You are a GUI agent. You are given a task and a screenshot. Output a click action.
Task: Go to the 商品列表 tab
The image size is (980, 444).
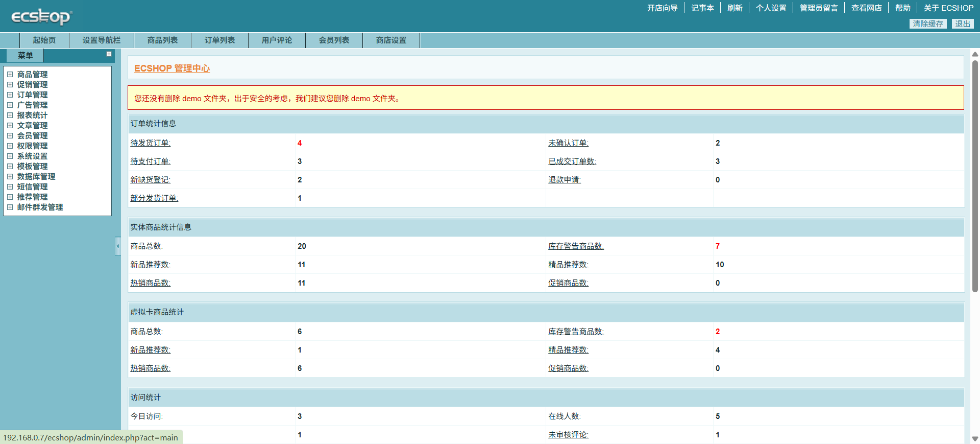(x=163, y=40)
